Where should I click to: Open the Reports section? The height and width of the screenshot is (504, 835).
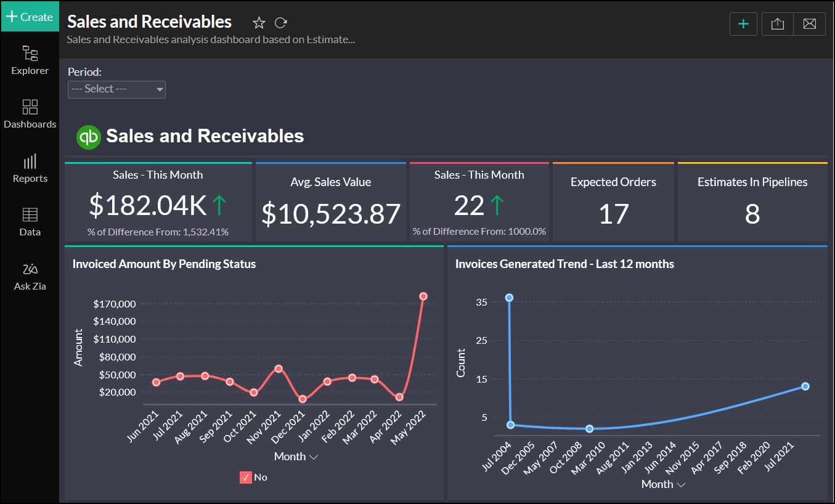click(30, 162)
